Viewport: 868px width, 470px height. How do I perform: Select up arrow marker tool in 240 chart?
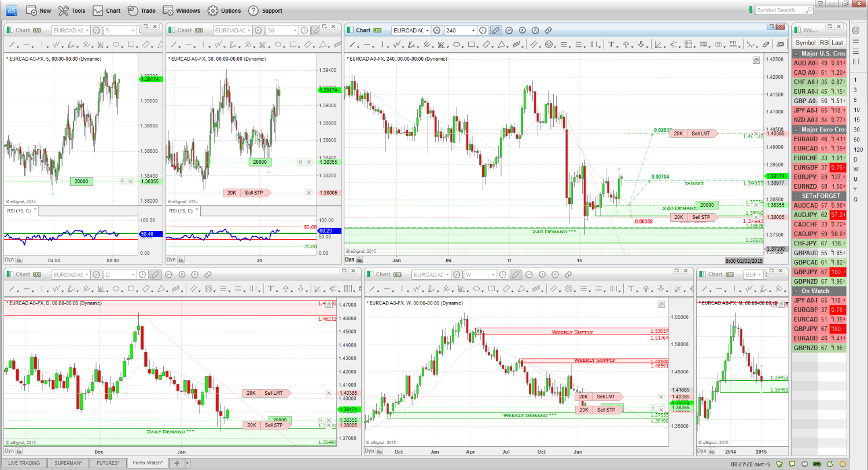626,45
